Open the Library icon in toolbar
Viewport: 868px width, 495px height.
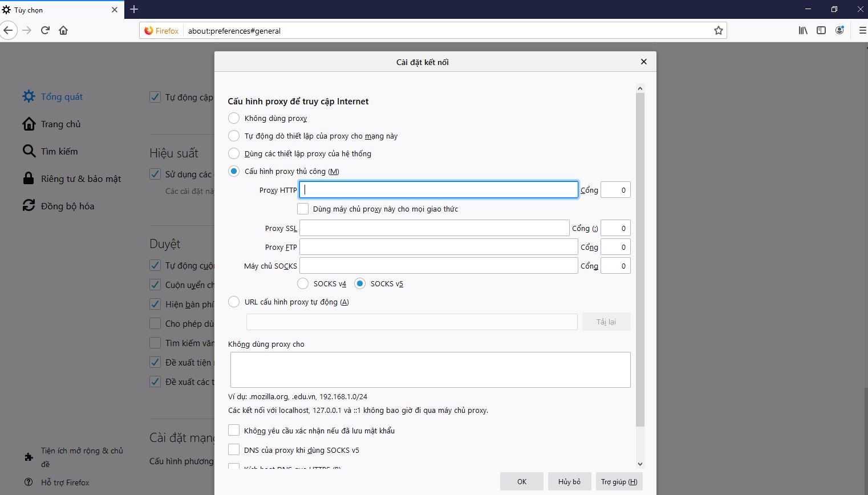(x=803, y=30)
